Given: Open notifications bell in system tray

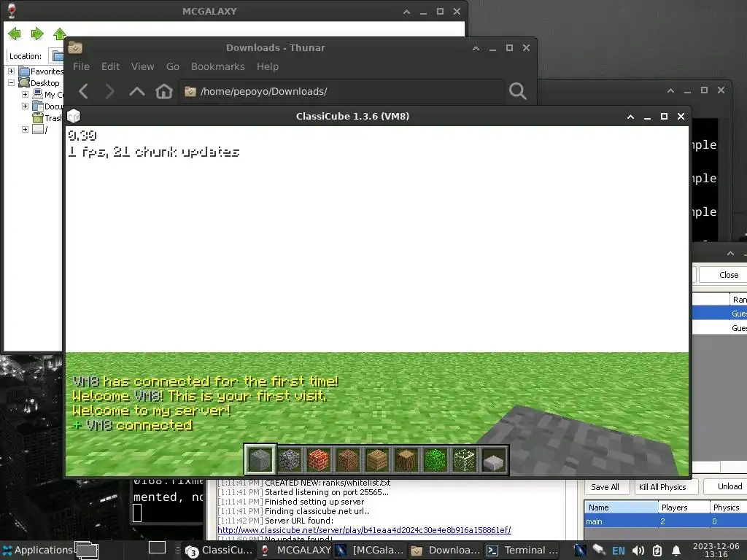Looking at the screenshot, I should 676,551.
